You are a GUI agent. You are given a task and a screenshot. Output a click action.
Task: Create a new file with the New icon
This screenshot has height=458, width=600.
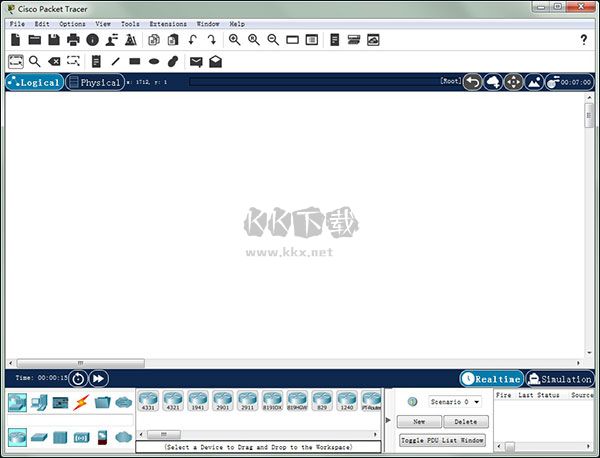click(16, 40)
